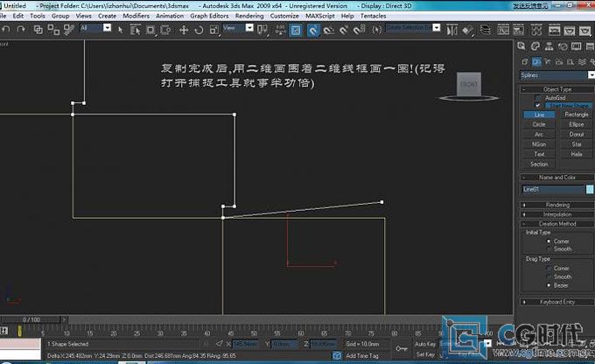
Task: Activate the Select and Rotate tool
Action: [199, 30]
